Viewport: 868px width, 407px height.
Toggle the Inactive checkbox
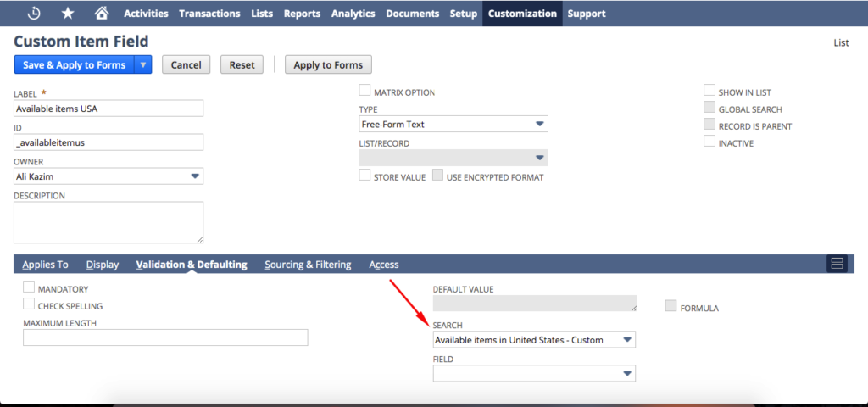click(x=709, y=142)
